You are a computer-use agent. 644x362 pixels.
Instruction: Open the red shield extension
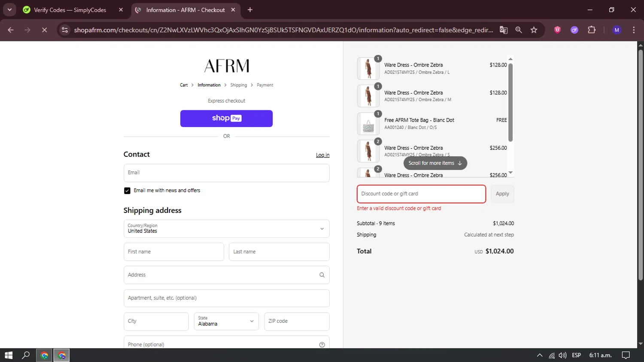557,30
